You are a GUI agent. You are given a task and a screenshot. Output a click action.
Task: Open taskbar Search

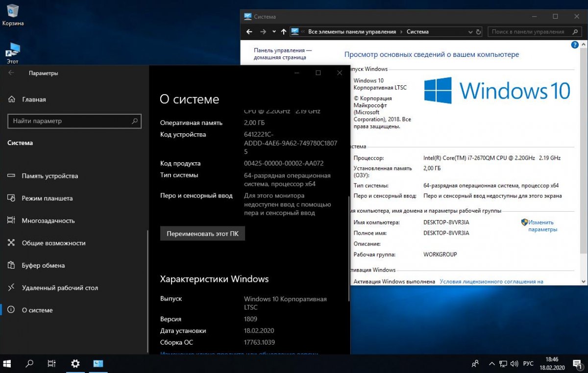[x=29, y=364]
